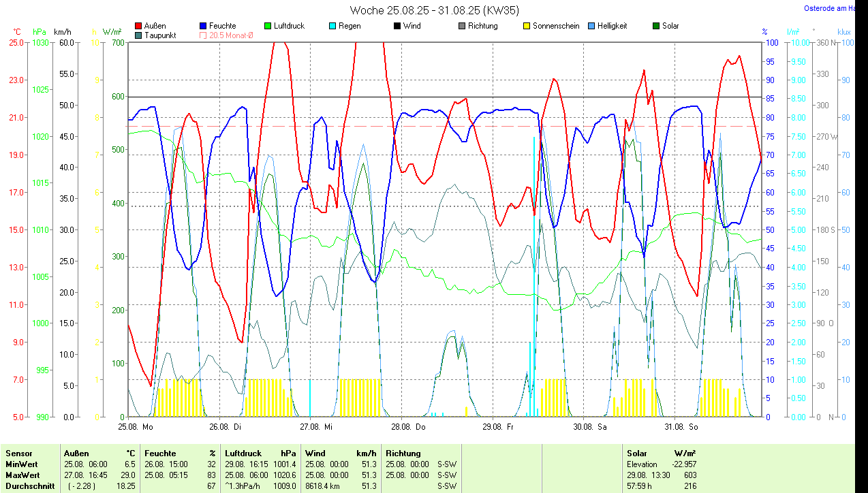Click the black Wind legend swatch
Viewport: 868px width, 493px height.
click(397, 26)
